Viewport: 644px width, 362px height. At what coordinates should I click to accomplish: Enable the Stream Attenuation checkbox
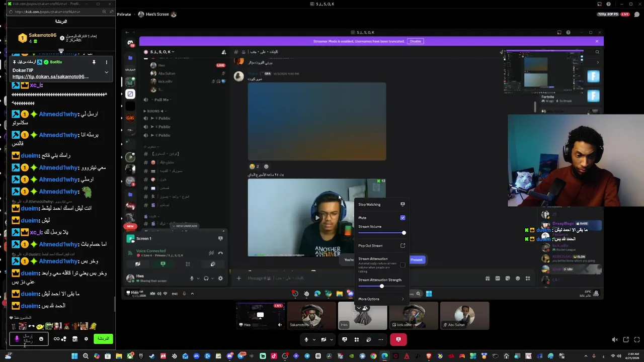(x=403, y=265)
